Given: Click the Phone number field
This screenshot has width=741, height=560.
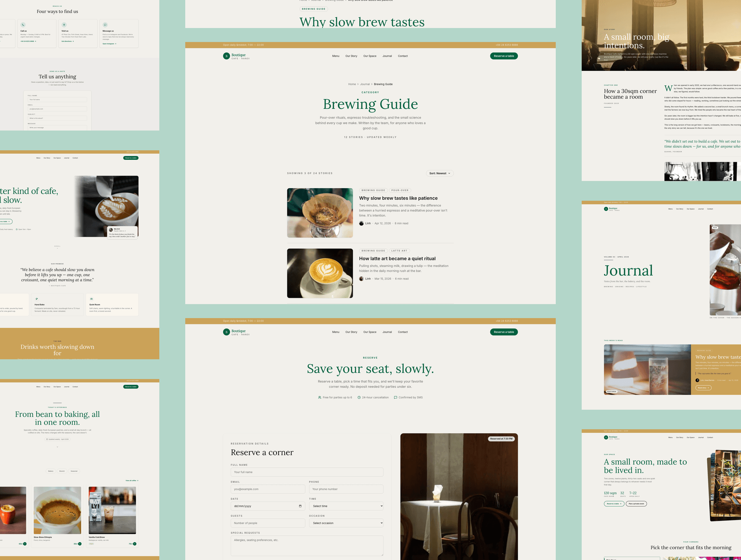Looking at the screenshot, I should tap(346, 489).
